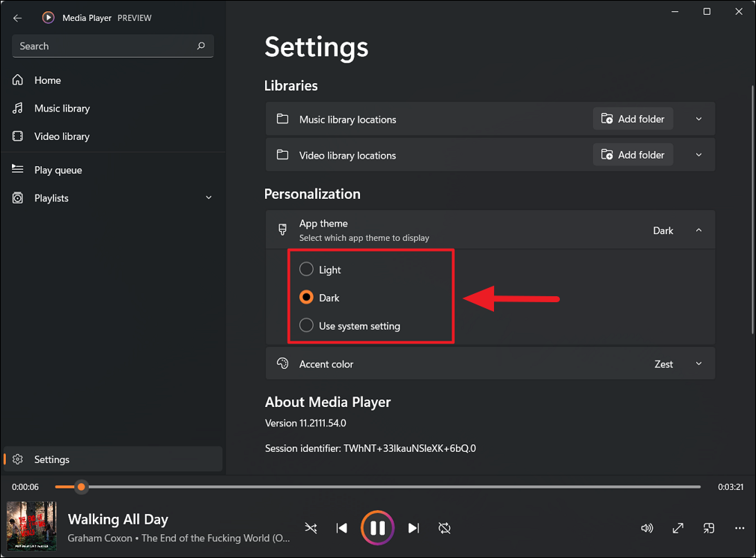The width and height of the screenshot is (756, 558).
Task: Click the Home icon in sidebar
Action: [x=18, y=79]
